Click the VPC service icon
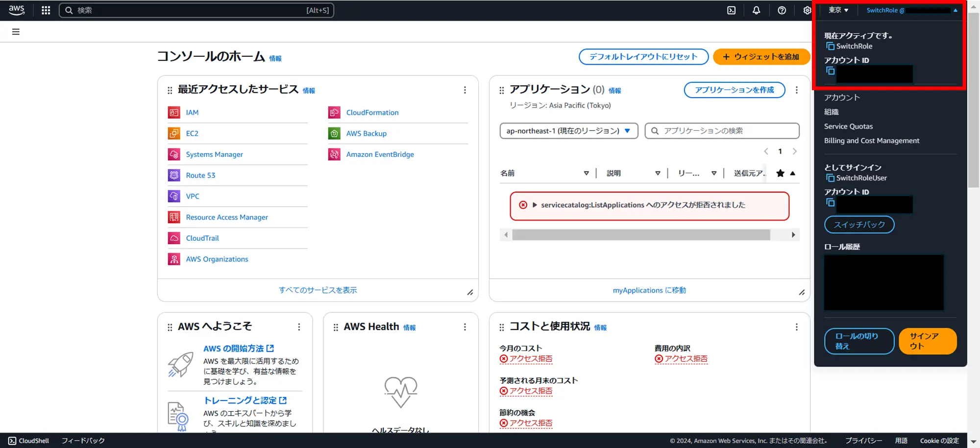This screenshot has height=448, width=980. (174, 196)
